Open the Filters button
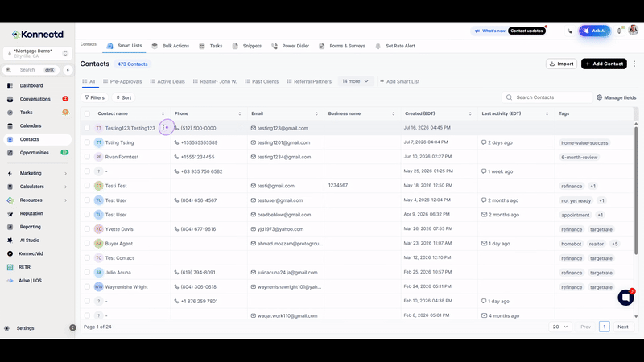 [x=94, y=97]
